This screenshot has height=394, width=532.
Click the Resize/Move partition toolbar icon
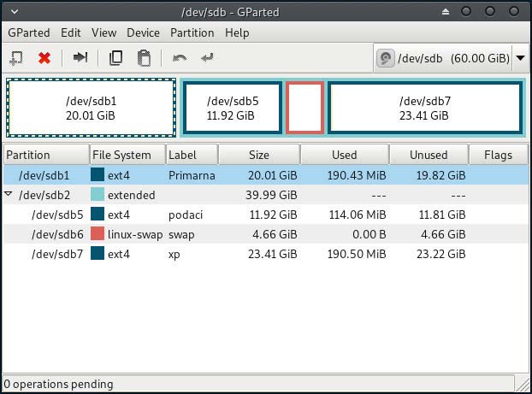80,57
